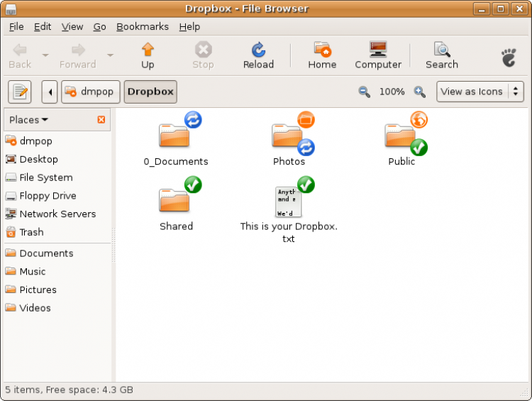Zoom out with the magnifier minus icon
This screenshot has width=532, height=401.
[365, 92]
